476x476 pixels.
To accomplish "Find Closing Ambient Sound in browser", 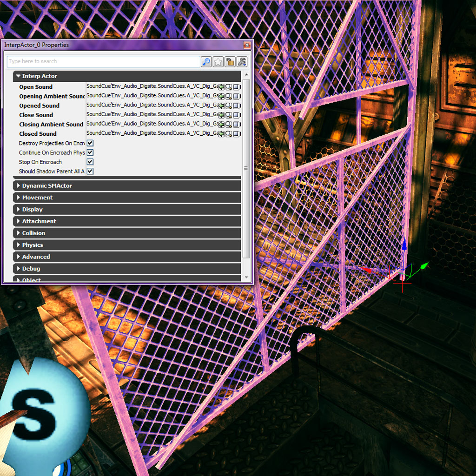I will (x=229, y=125).
